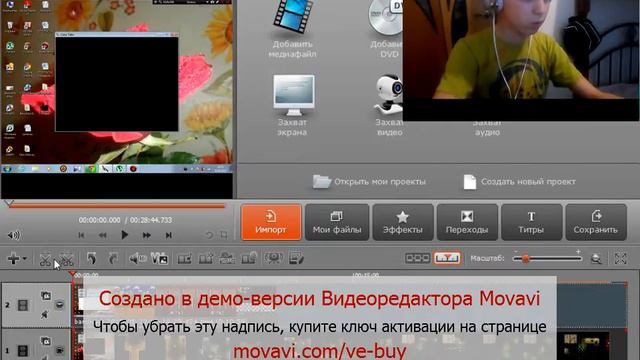Open video properties 'V' picture icon
640x360 pixels.
click(x=159, y=258)
